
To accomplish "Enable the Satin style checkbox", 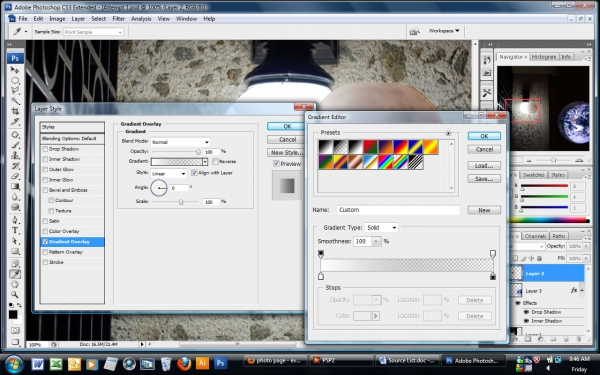I will (x=45, y=221).
